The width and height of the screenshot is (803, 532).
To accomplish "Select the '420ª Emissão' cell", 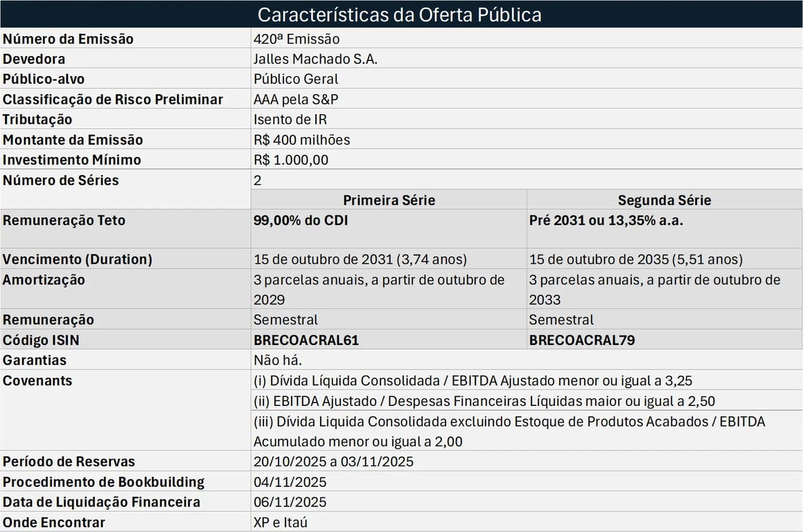I will point(297,39).
